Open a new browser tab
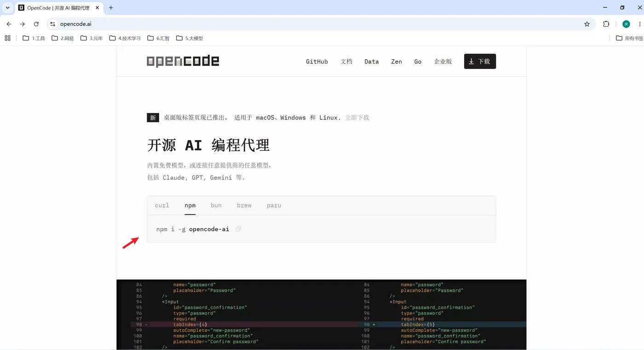644x350 pixels. [x=111, y=8]
